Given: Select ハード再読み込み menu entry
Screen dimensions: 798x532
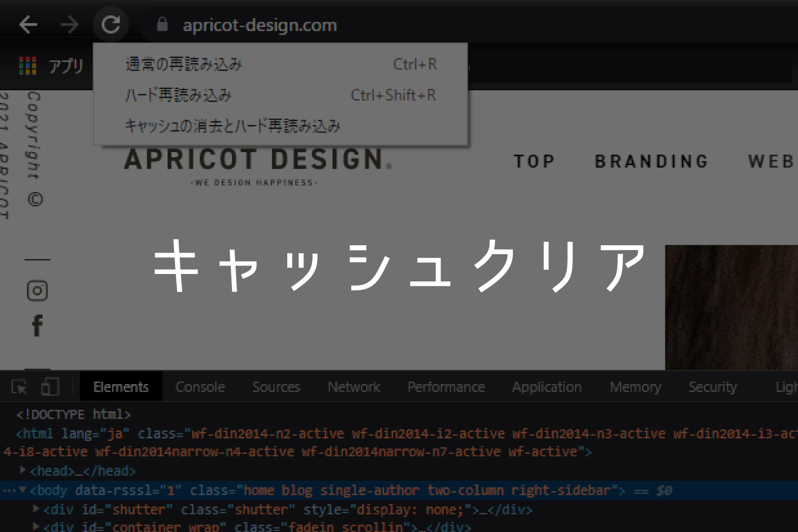Looking at the screenshot, I should 280,95.
